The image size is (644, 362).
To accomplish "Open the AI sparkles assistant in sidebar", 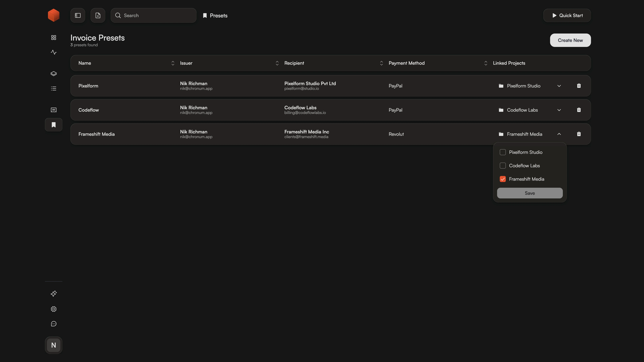I will coord(53,294).
